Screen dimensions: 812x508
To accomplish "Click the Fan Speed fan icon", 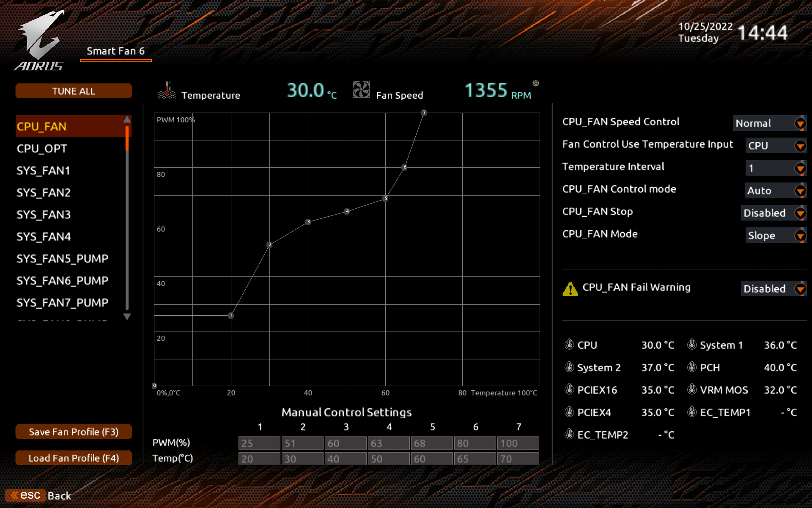I will [x=361, y=90].
